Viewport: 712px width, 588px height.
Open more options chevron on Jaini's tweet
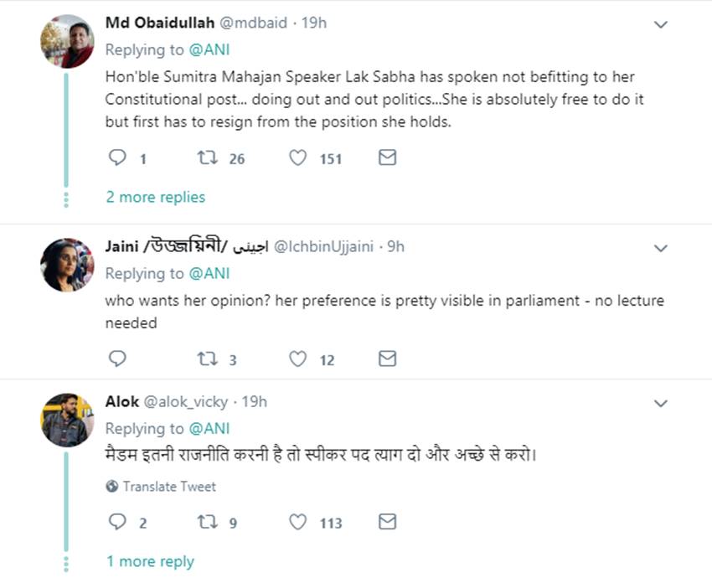tap(661, 248)
